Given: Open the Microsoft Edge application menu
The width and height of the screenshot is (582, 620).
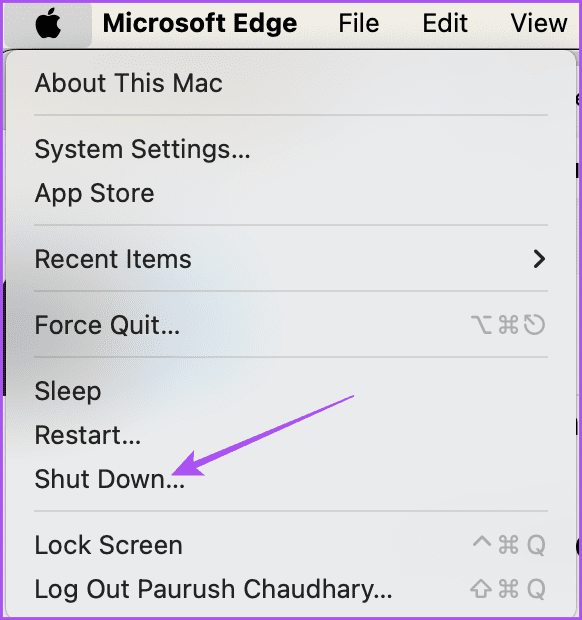Looking at the screenshot, I should tap(200, 23).
